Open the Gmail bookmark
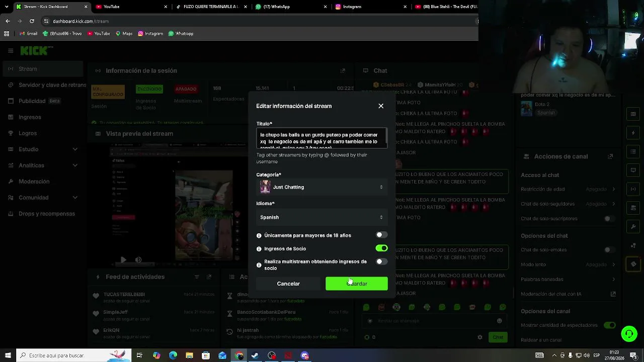The image size is (644, 362). click(28, 34)
